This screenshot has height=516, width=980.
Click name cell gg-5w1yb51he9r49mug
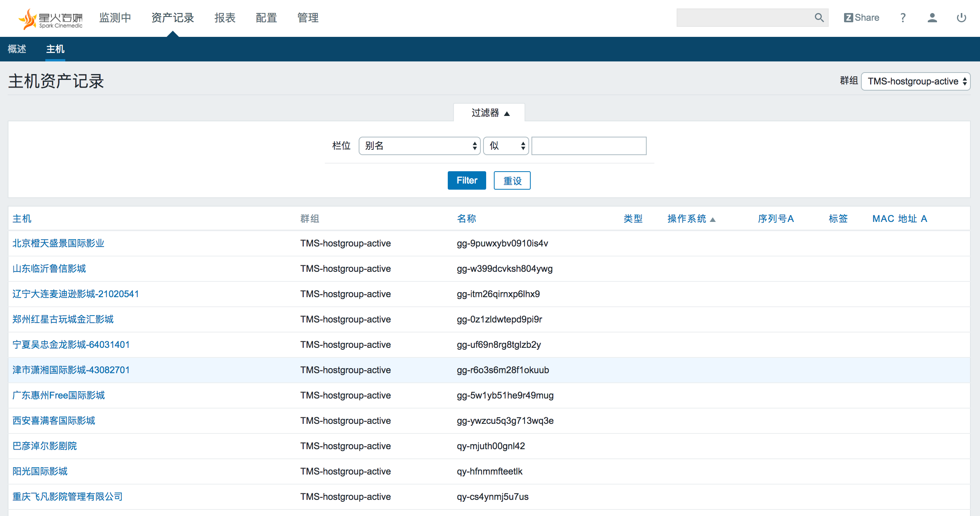click(505, 395)
